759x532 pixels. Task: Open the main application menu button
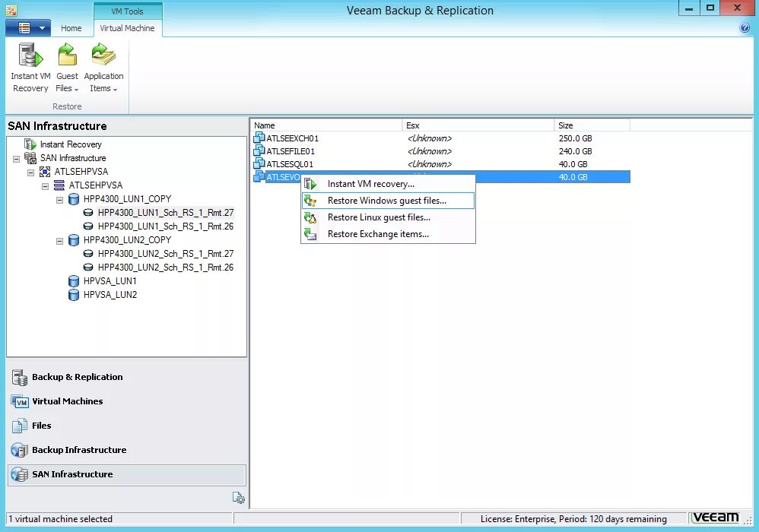28,28
